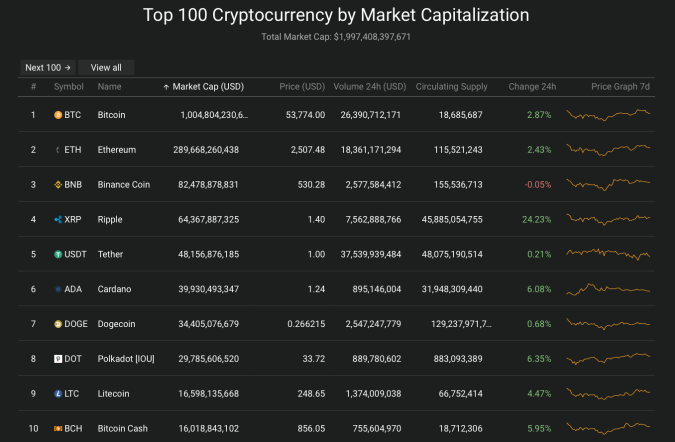The height and width of the screenshot is (442, 675).
Task: Open the Cardano name link
Action: 114,289
